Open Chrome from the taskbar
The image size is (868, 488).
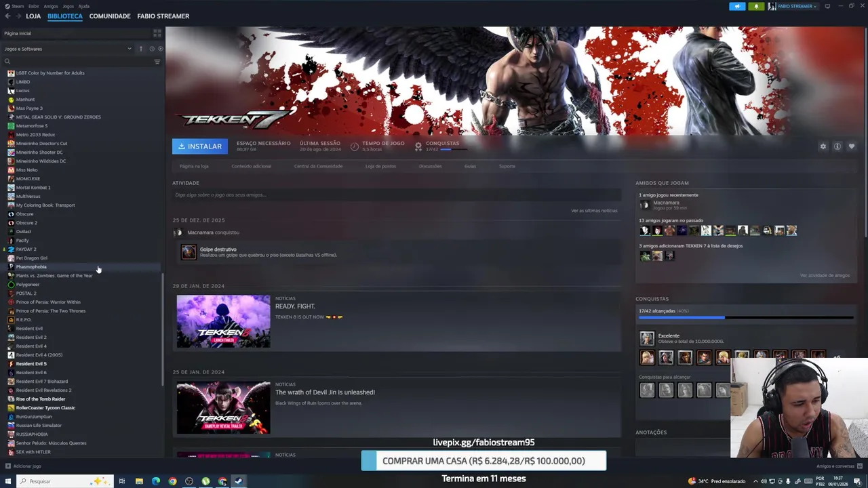pos(172,481)
